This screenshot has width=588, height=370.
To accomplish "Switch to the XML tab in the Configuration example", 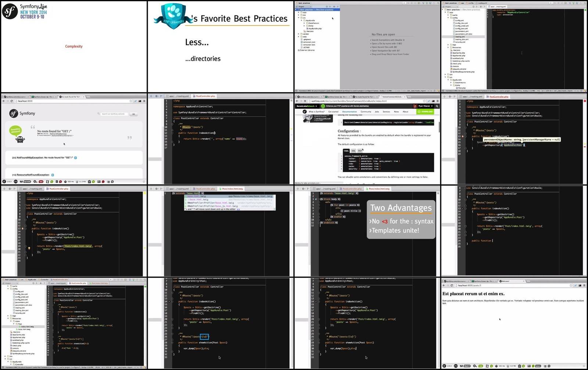I will 353,151.
